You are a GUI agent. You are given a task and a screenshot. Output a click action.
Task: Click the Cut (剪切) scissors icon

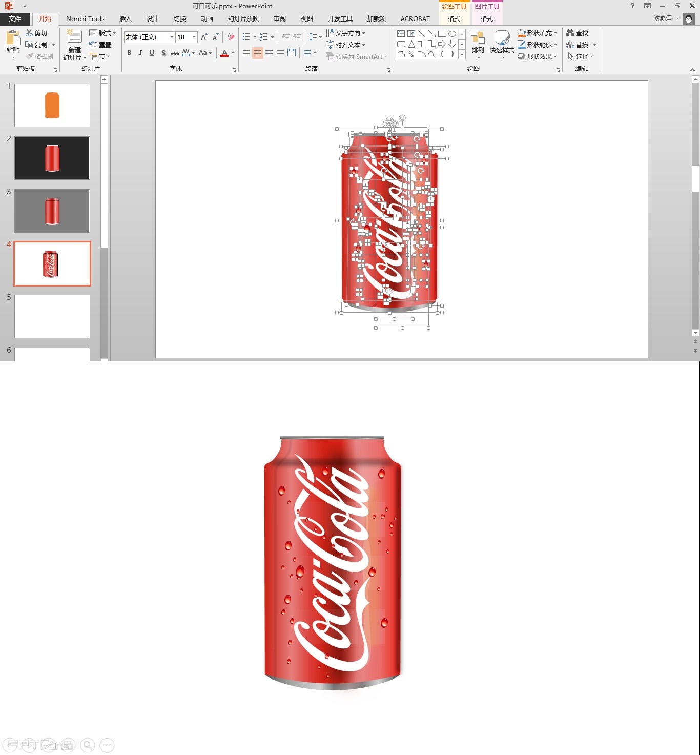click(30, 33)
